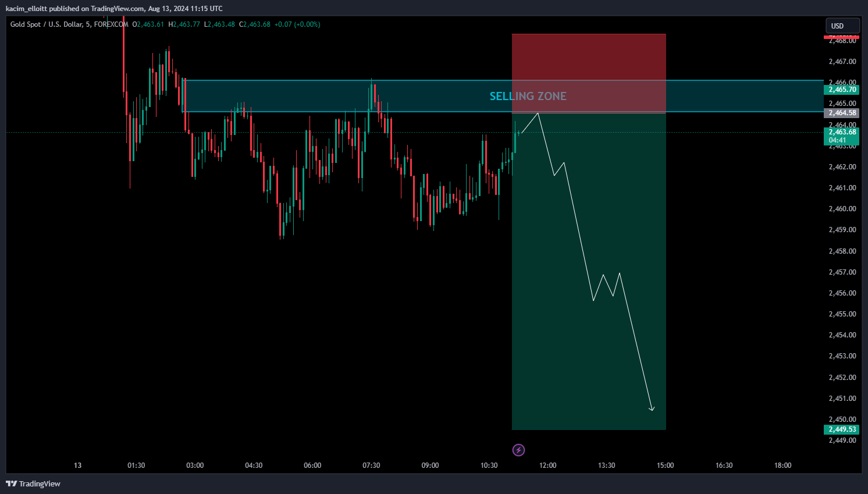Click the 16:30 time axis label
The image size is (868, 494).
pos(724,465)
